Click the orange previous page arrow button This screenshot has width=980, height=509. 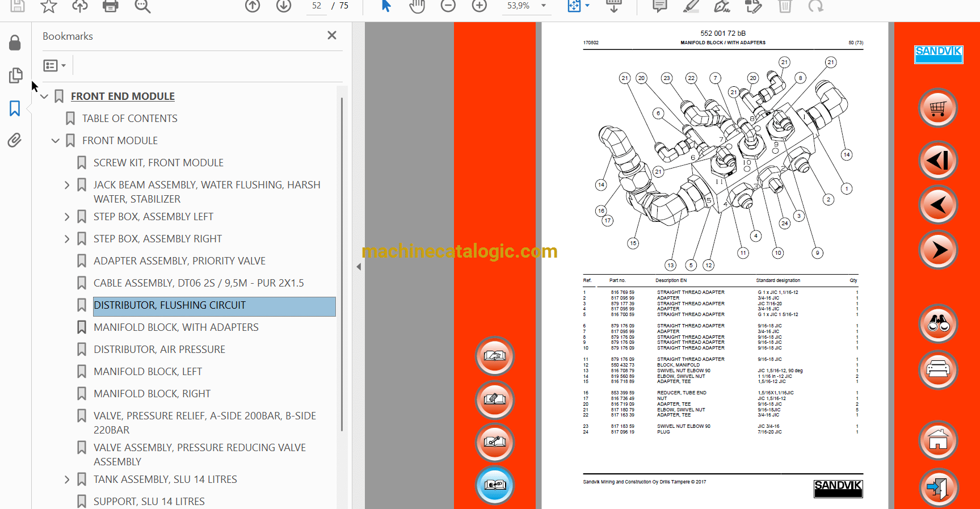(938, 205)
